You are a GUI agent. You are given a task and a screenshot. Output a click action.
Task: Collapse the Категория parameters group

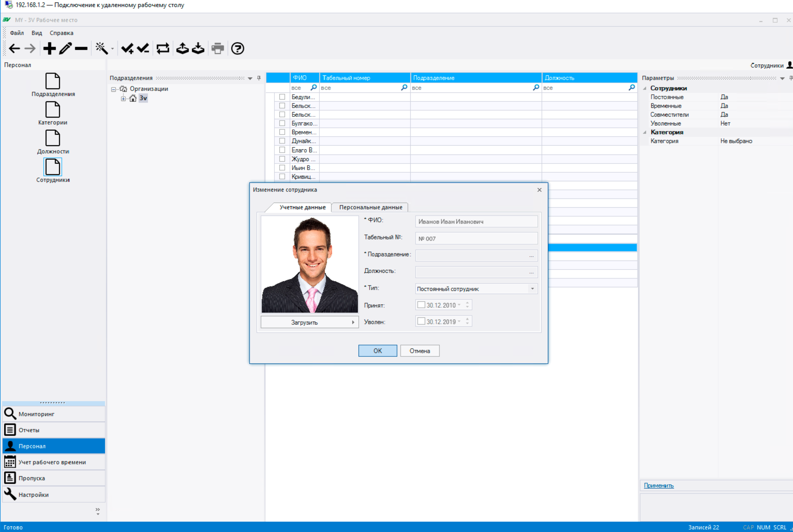[x=645, y=132]
